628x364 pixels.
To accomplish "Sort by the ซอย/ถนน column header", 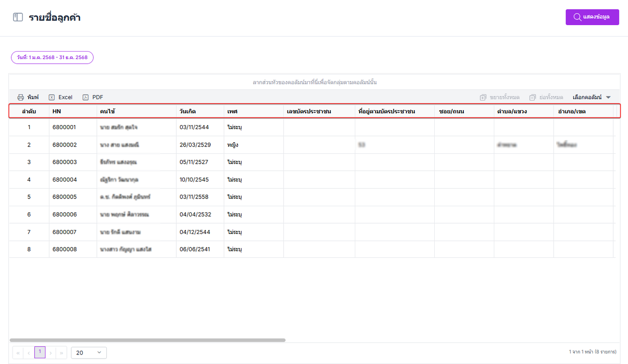I will click(x=464, y=111).
